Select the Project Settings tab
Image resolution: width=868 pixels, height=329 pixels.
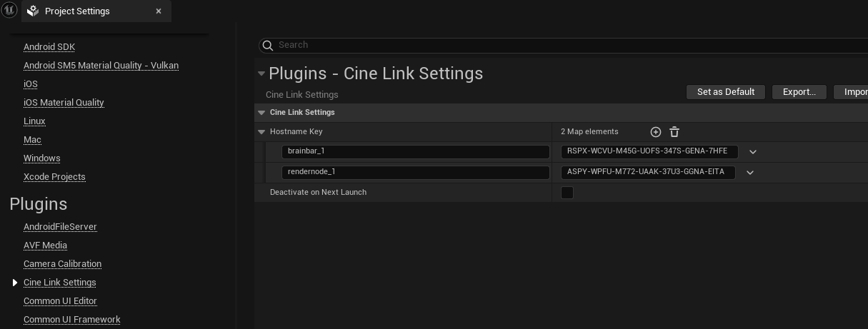(77, 11)
